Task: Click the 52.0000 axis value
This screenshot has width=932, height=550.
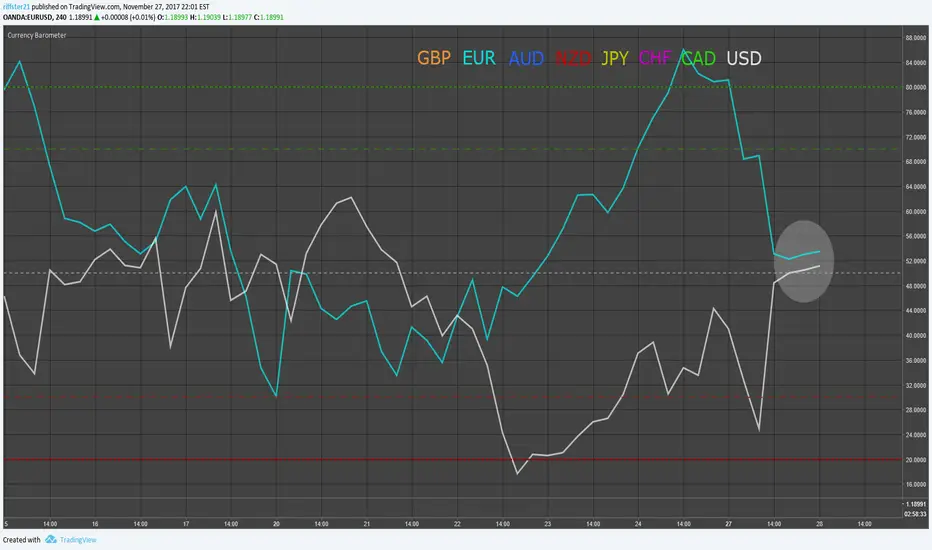Action: click(915, 261)
